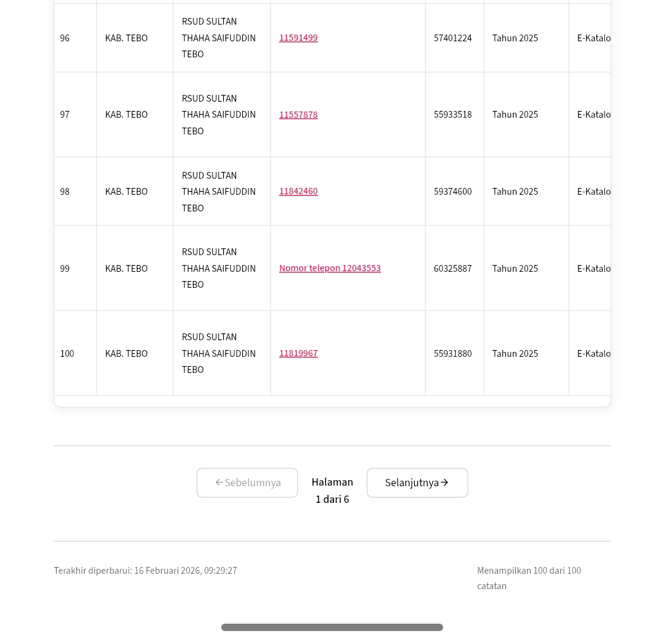This screenshot has height=644, width=665.
Task: Click the Terakhir diperbarui timestamp text
Action: tap(145, 571)
